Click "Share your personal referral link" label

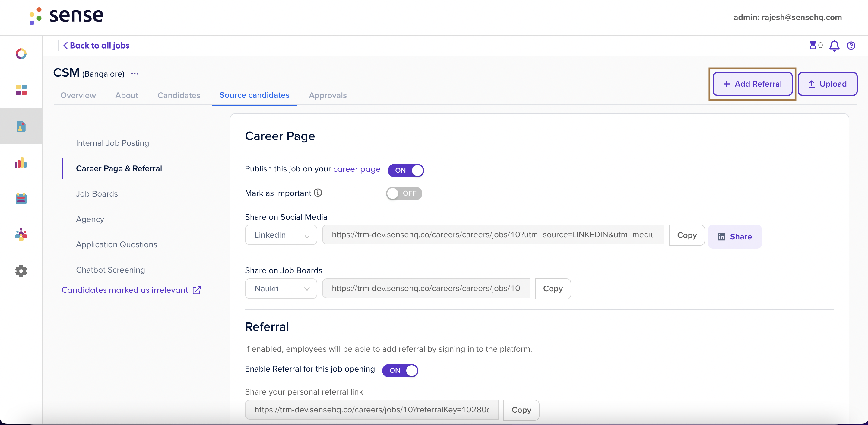click(x=304, y=392)
